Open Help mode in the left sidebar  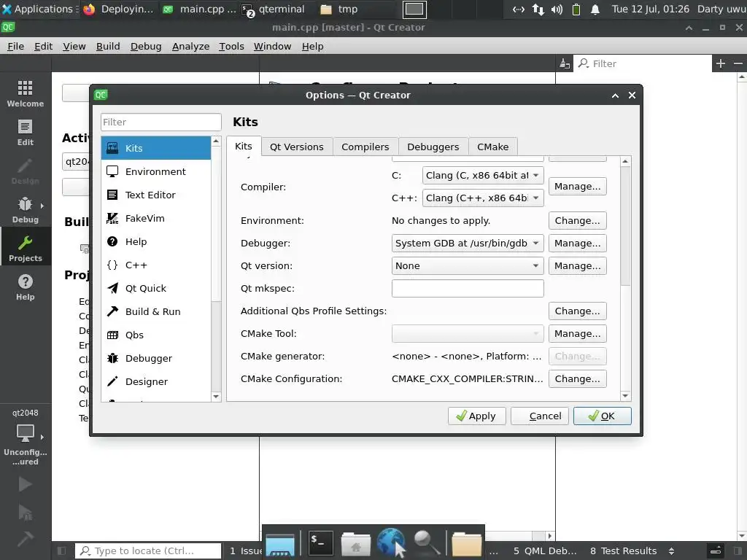[x=26, y=287]
